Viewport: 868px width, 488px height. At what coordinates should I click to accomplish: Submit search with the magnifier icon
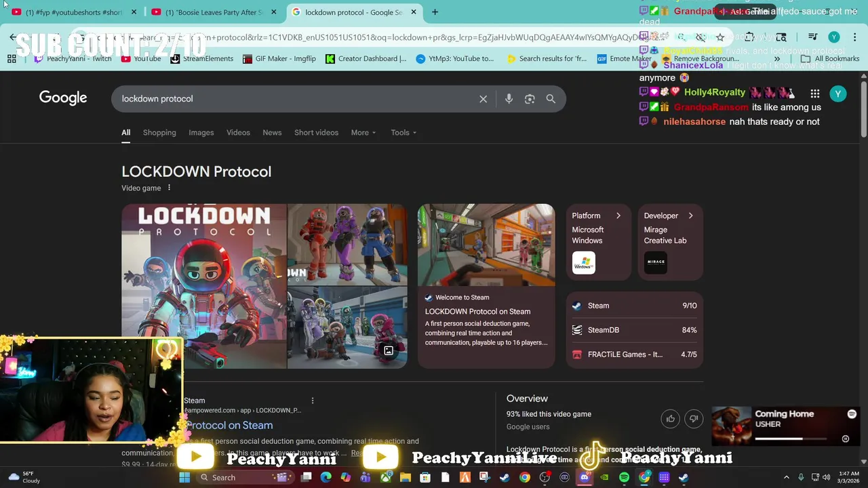tap(551, 99)
